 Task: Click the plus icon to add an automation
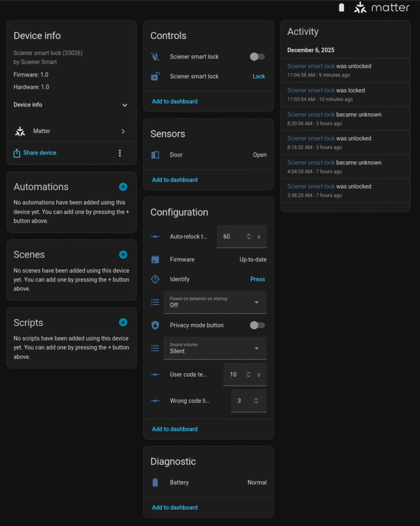click(123, 187)
